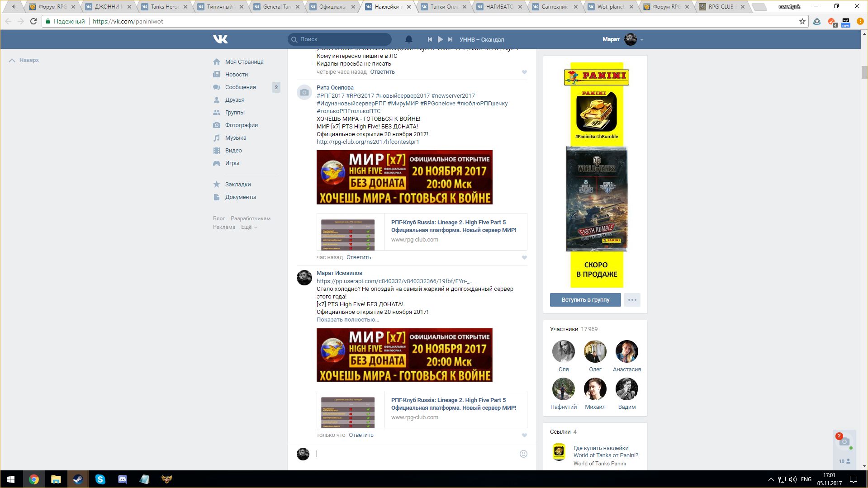This screenshot has height=488, width=868.
Task: Open Skype from the taskbar
Action: pos(100,479)
